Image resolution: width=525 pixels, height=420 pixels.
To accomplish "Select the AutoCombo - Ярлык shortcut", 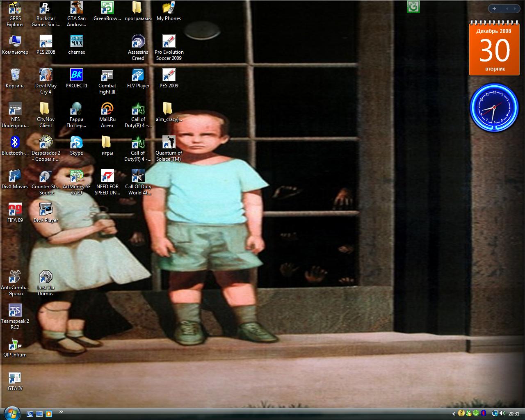I will [15, 283].
